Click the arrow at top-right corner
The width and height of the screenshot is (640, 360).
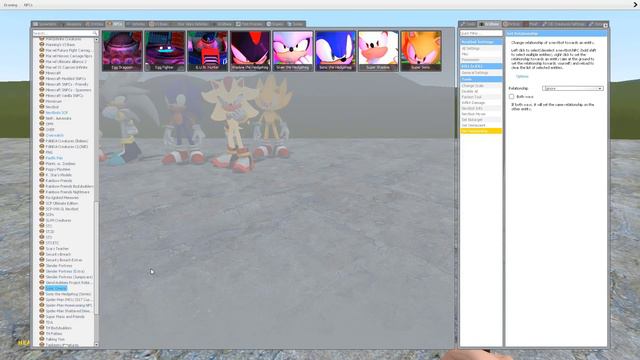tap(636, 4)
